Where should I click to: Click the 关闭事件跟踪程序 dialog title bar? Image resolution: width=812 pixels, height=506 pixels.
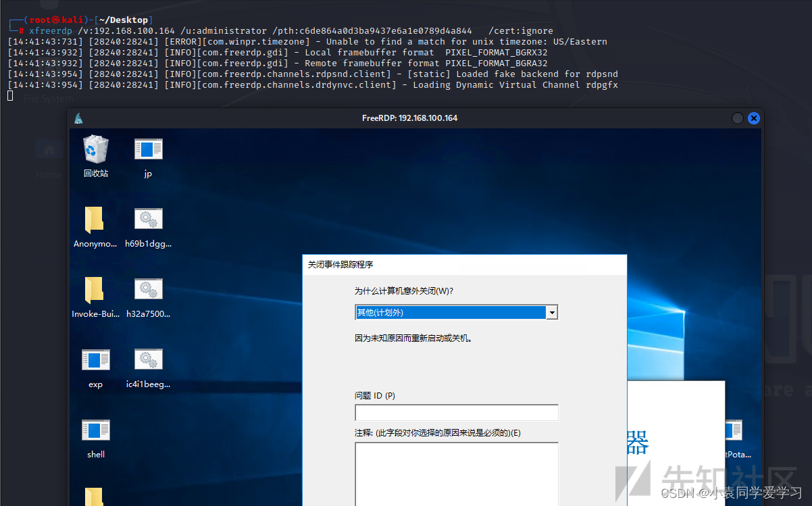point(465,265)
